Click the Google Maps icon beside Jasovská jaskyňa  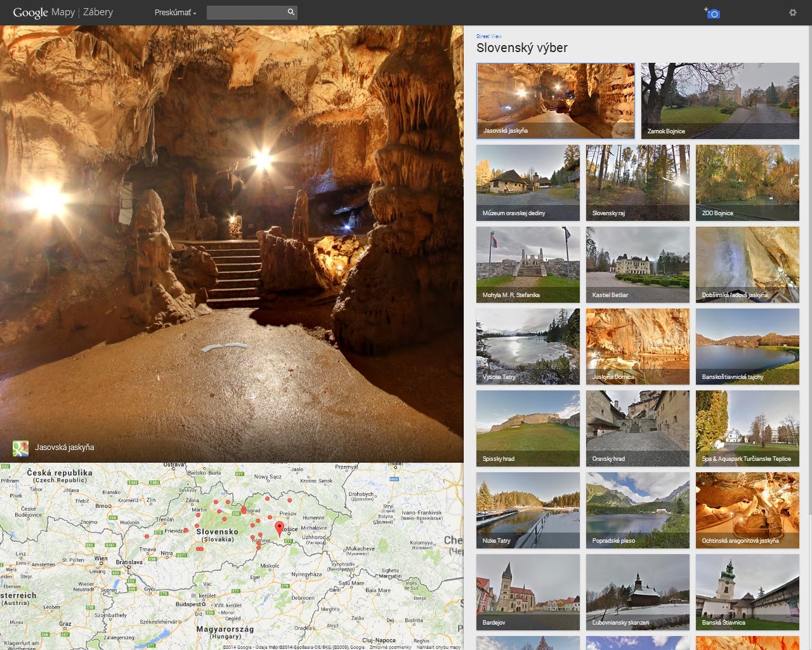20,448
